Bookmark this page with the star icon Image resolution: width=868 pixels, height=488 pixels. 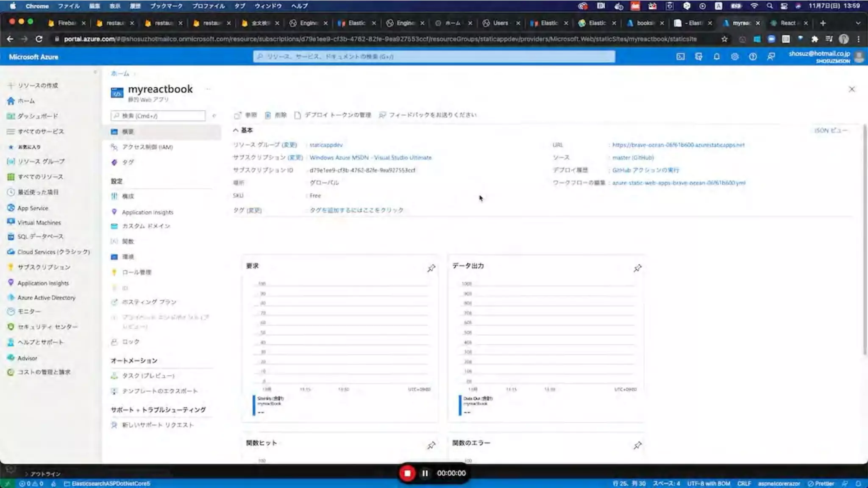point(724,39)
